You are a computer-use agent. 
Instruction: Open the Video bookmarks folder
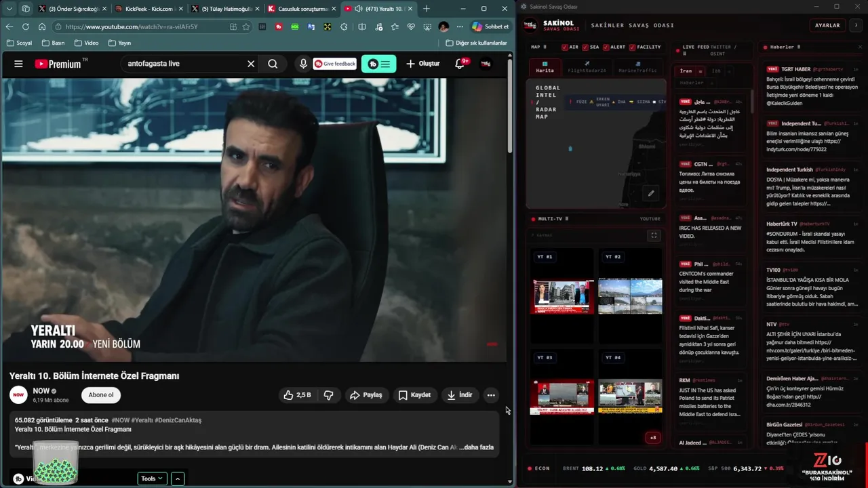tap(86, 43)
